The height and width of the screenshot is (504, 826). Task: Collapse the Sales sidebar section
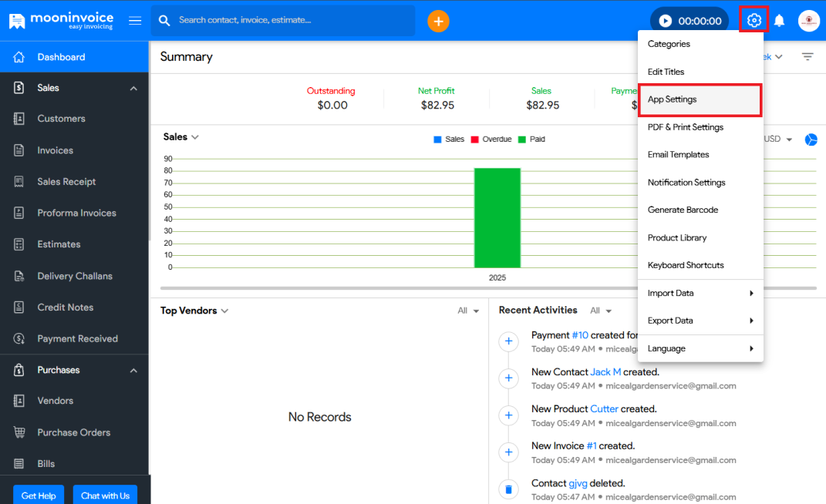pyautogui.click(x=133, y=89)
